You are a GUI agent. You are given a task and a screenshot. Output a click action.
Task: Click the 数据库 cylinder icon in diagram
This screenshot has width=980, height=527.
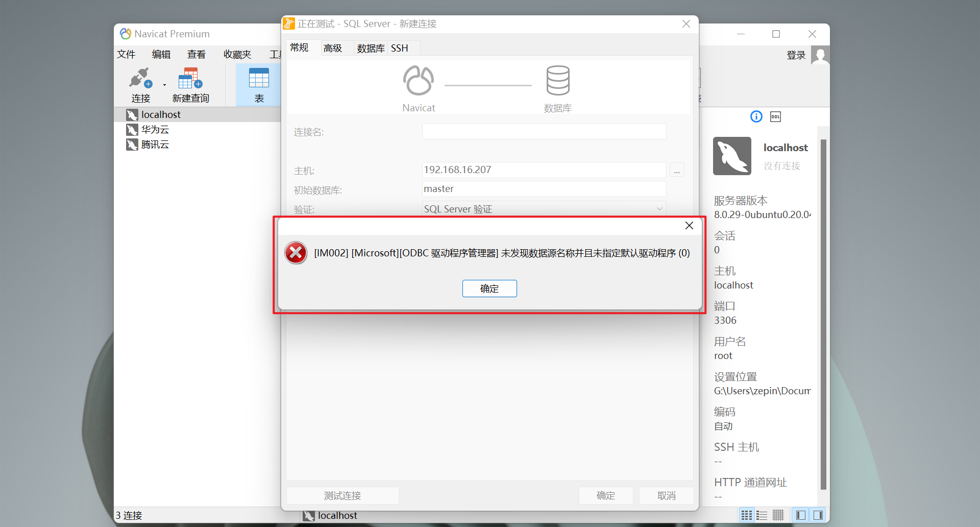[x=558, y=80]
